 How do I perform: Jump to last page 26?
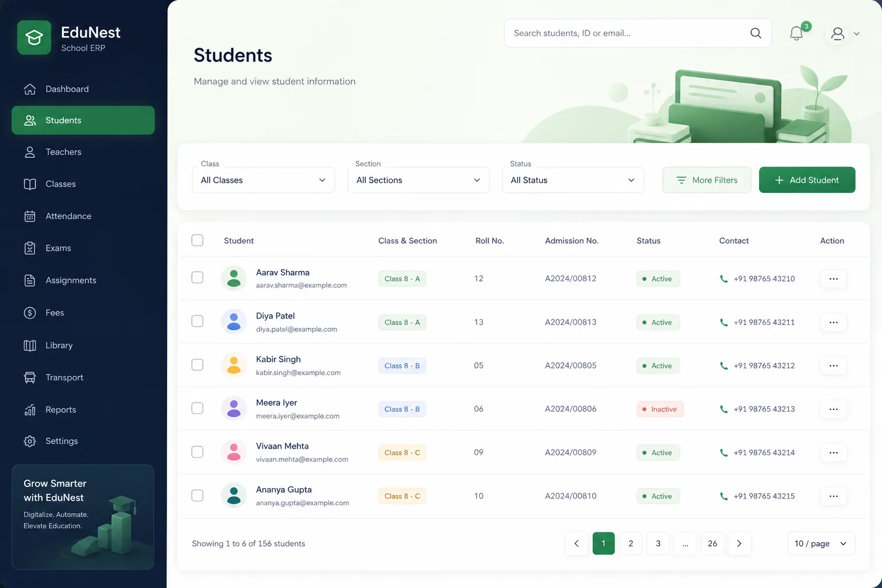click(x=713, y=543)
